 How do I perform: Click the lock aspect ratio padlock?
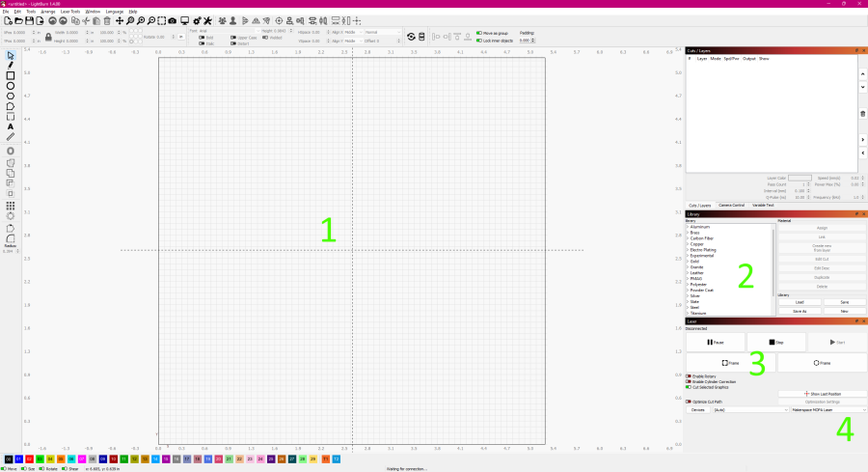pyautogui.click(x=48, y=37)
